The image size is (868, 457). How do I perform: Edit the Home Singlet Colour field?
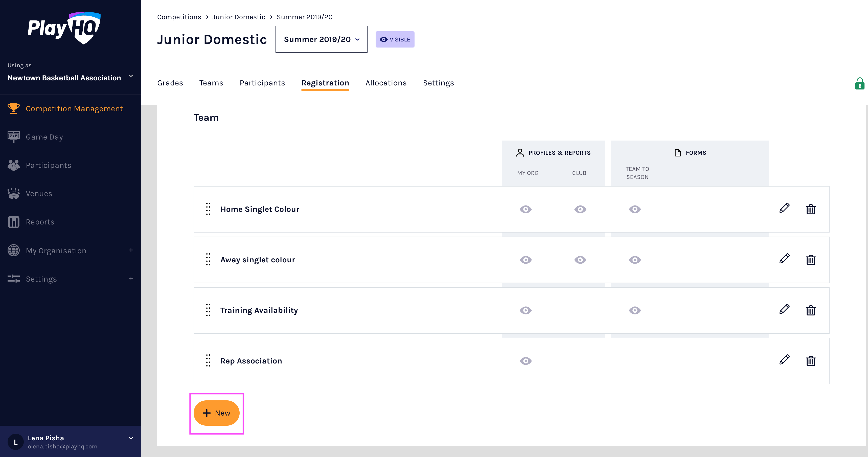tap(784, 209)
